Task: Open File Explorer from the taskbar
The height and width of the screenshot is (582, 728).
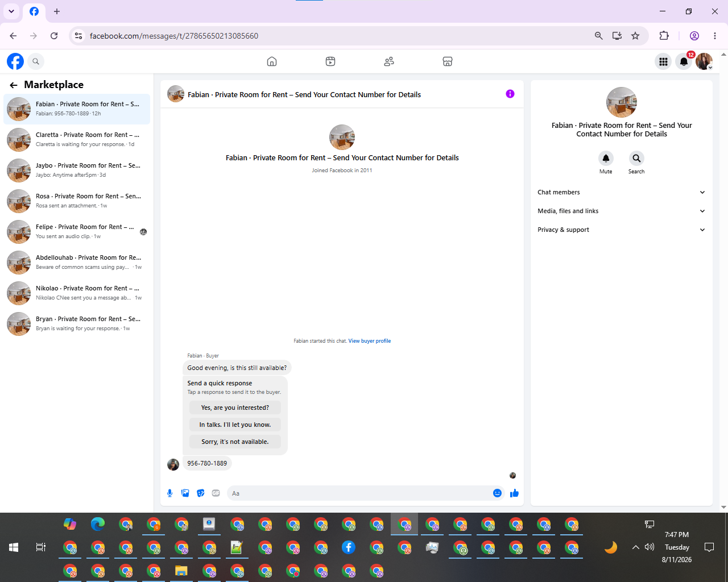Action: [181, 571]
